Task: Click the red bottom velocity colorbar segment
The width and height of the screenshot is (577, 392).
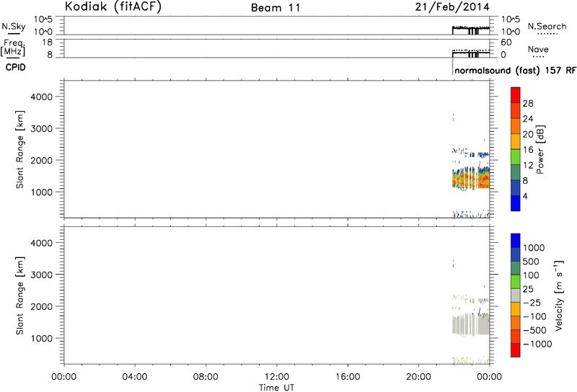Action: (x=515, y=350)
